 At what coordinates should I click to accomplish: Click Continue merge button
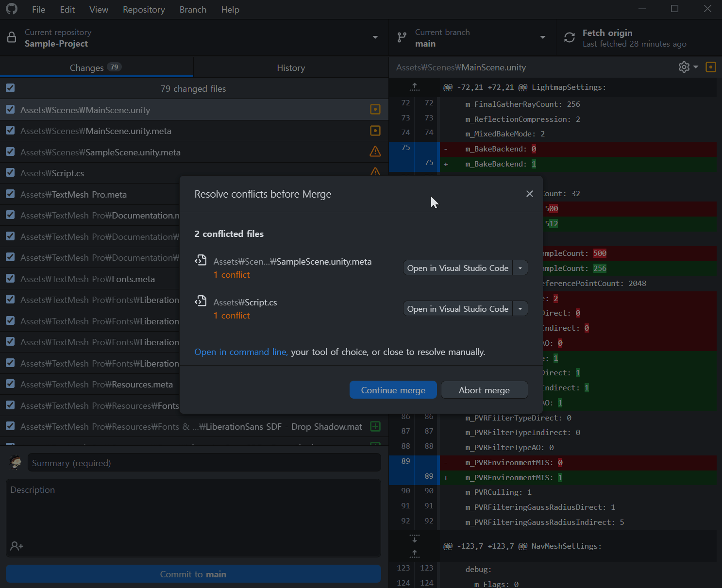(x=393, y=390)
